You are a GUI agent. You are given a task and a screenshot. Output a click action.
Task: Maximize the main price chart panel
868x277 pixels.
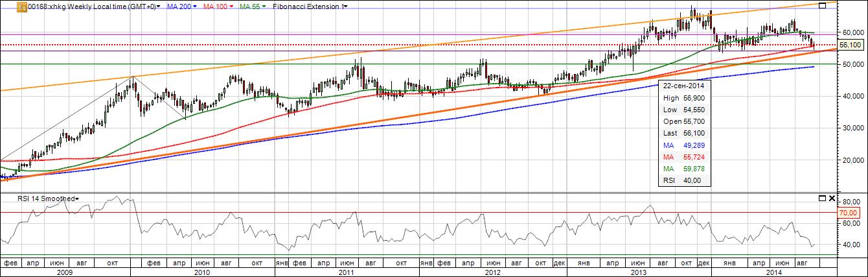[823, 6]
